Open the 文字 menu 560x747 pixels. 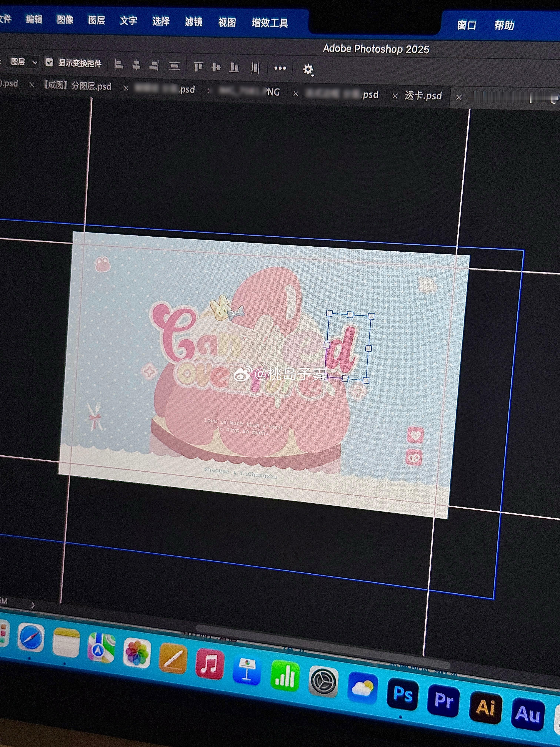(x=129, y=21)
